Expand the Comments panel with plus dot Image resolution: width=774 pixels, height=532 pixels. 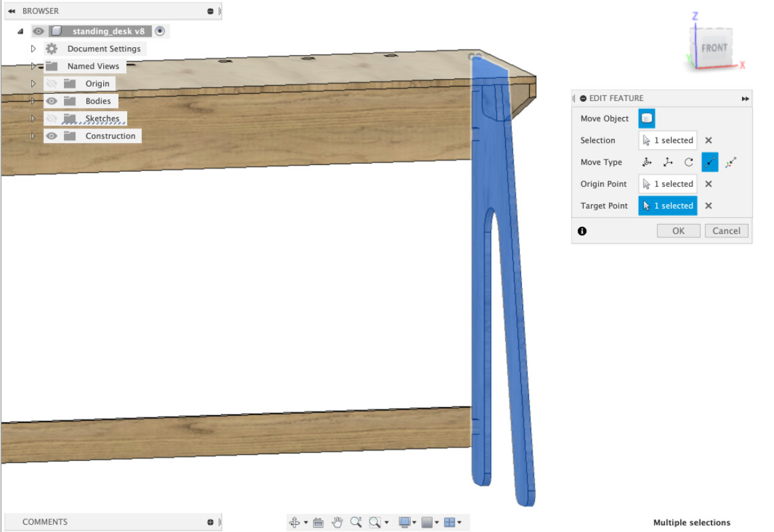(210, 521)
